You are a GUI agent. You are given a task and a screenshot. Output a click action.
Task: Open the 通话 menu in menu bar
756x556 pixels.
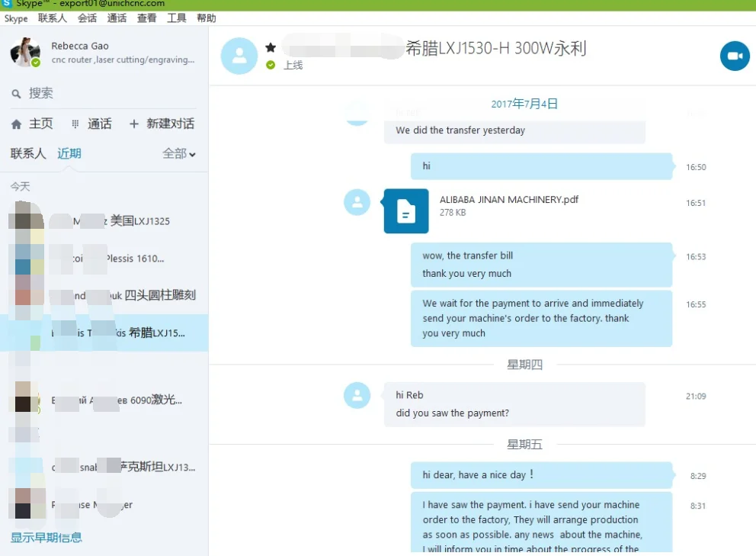117,18
